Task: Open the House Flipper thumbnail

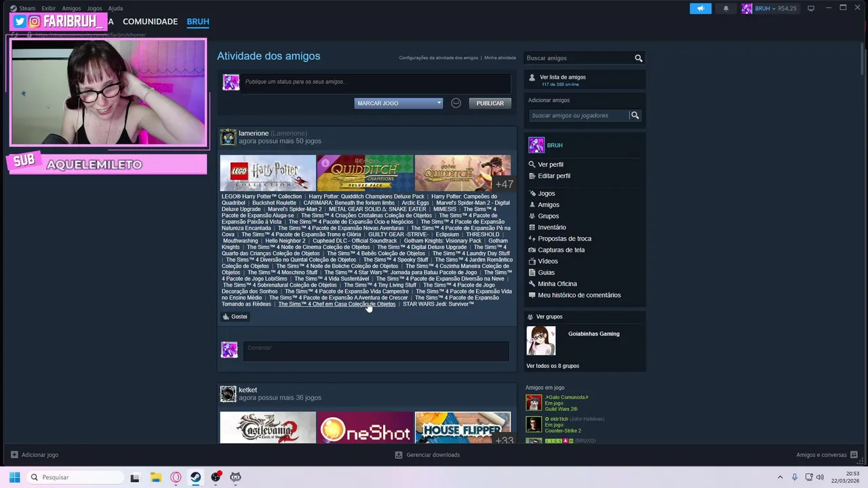Action: tap(462, 428)
